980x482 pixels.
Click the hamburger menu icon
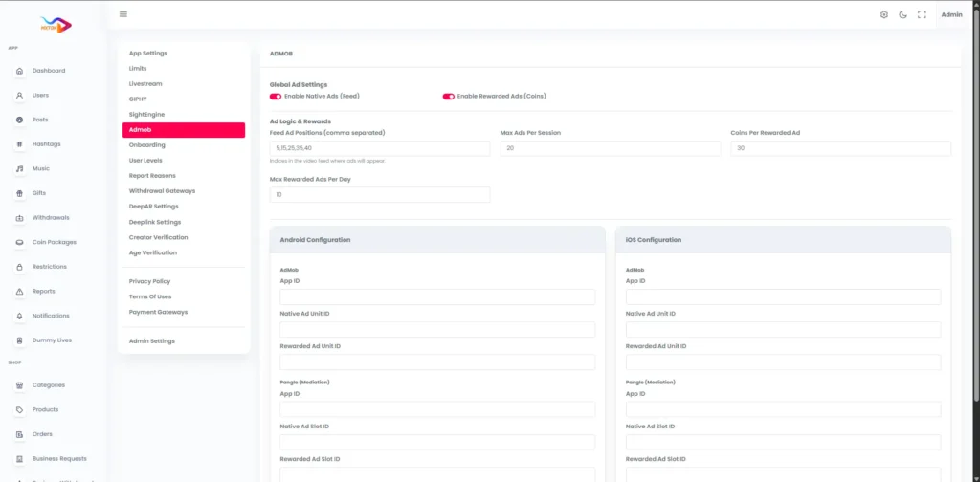pyautogui.click(x=123, y=14)
